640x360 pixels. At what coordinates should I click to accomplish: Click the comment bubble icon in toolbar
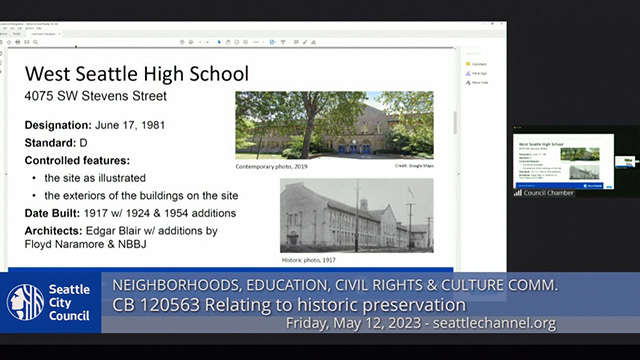[296, 42]
